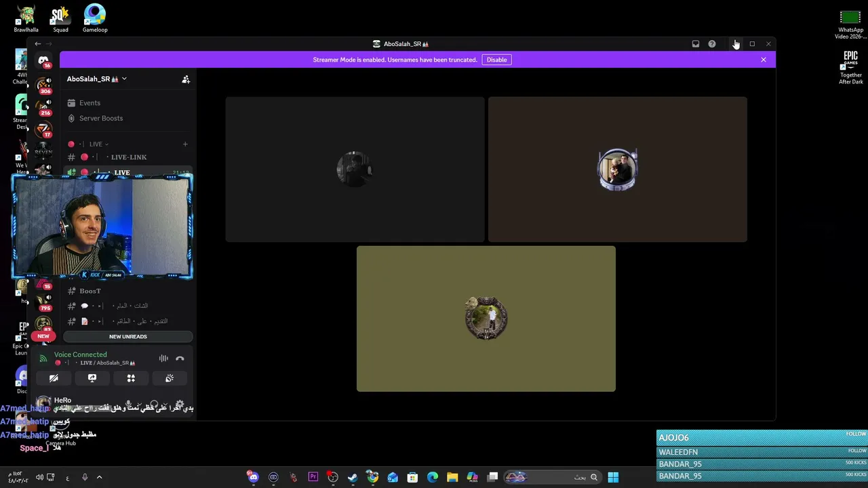Open Steam from the taskbar
Image resolution: width=868 pixels, height=488 pixels.
pyautogui.click(x=353, y=477)
